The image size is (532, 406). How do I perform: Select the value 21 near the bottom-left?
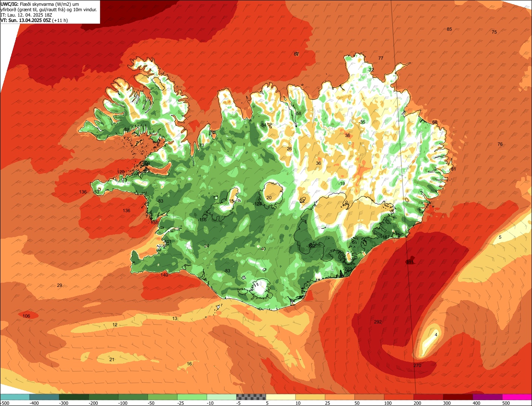point(112,360)
